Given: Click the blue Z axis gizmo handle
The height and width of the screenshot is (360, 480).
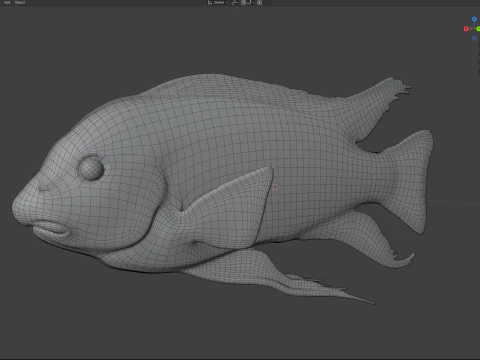Looking at the screenshot, I should click(x=474, y=19).
